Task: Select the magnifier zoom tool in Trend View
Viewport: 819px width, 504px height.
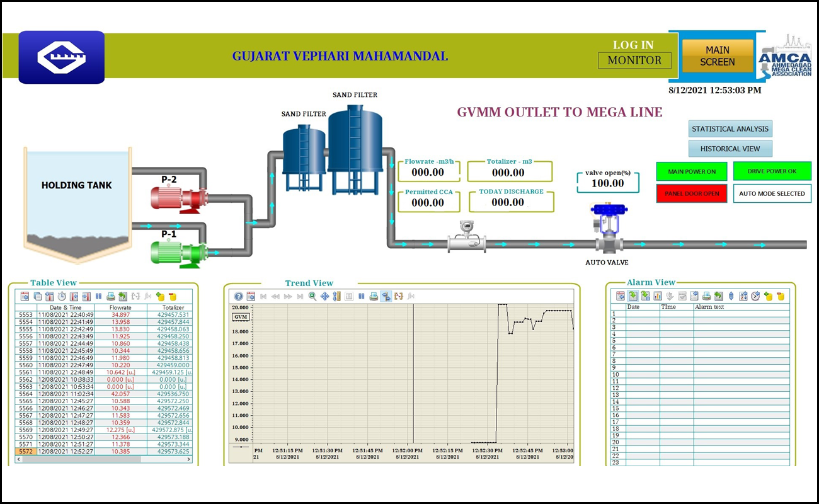Action: click(312, 296)
